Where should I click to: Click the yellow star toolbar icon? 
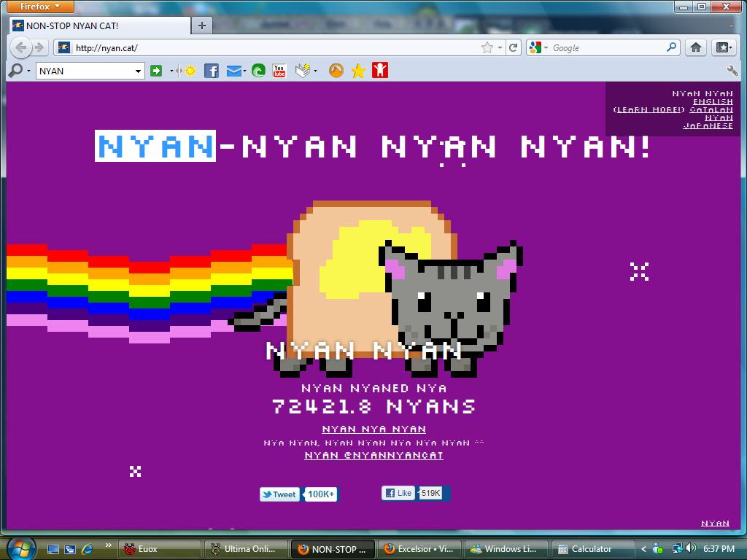pyautogui.click(x=358, y=71)
